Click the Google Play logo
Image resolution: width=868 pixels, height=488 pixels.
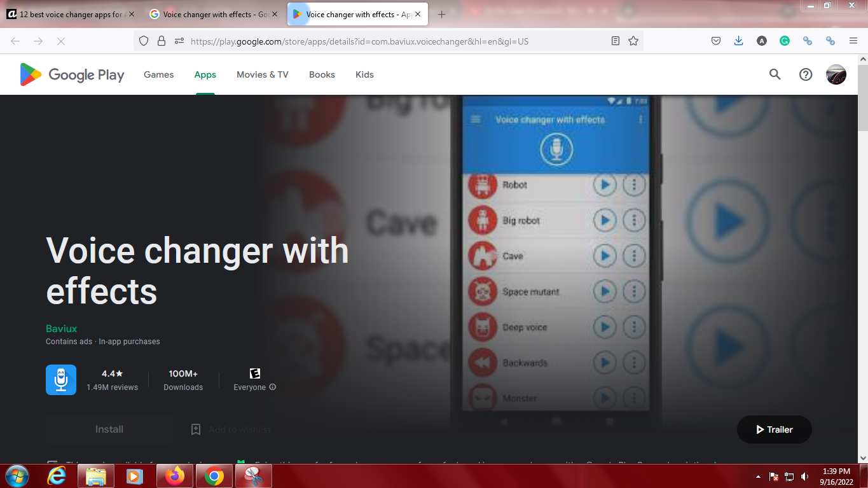coord(72,74)
